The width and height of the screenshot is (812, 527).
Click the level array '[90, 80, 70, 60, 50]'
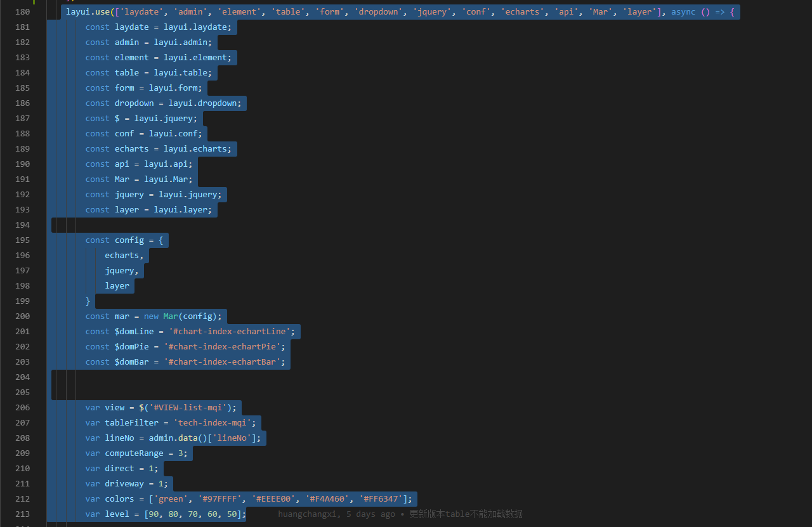[193, 514]
